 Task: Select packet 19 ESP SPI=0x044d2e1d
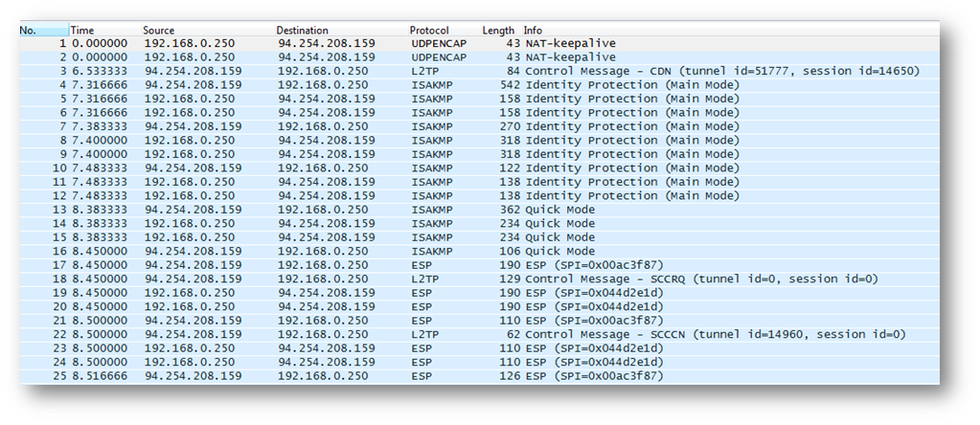479,293
